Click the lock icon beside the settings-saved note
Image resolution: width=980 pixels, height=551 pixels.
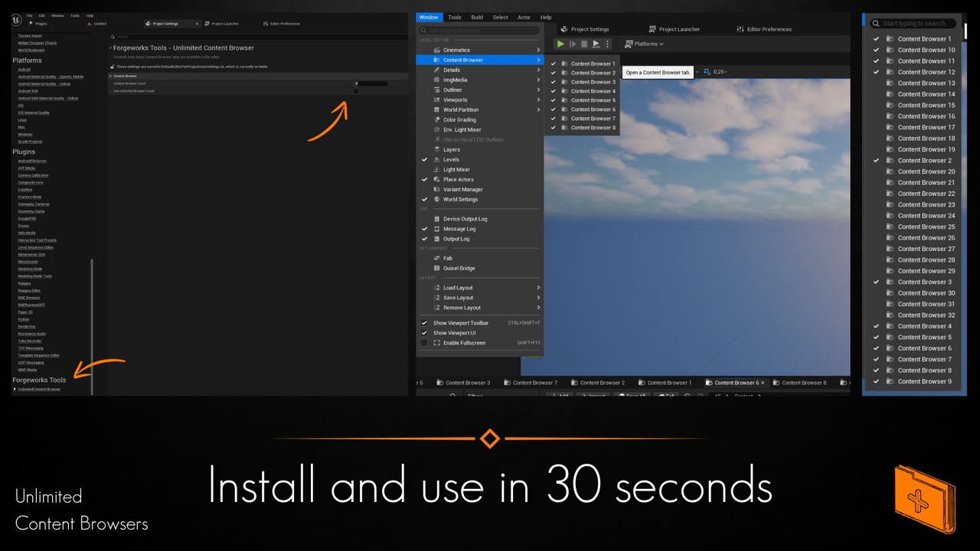113,67
